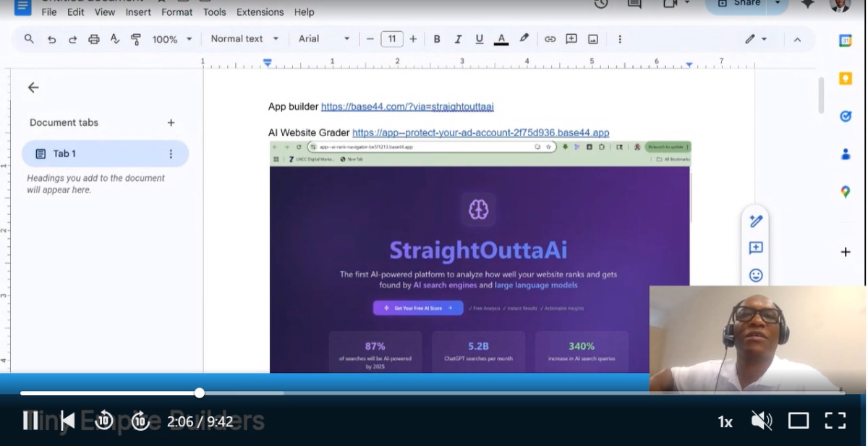Rewind the video 10 seconds
The width and height of the screenshot is (868, 446).
pos(104,421)
